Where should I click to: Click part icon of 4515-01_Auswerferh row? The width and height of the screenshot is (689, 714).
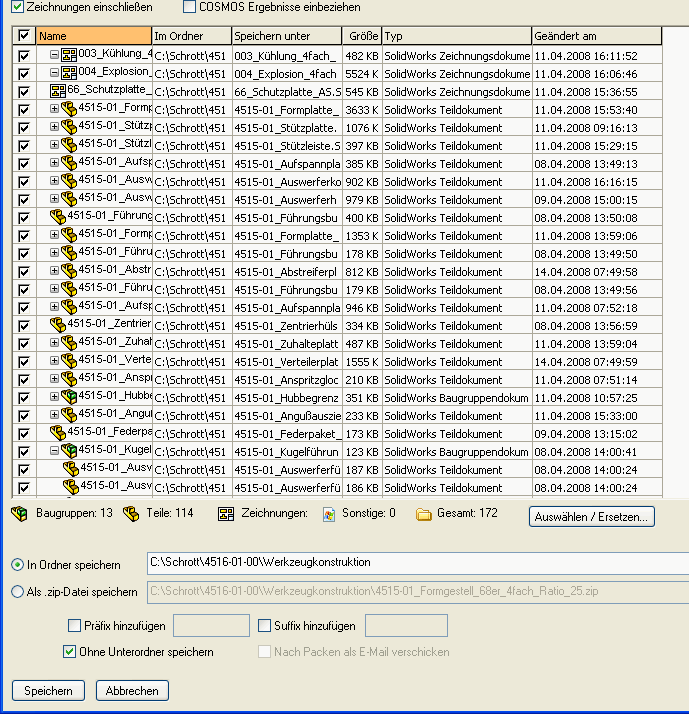click(69, 199)
